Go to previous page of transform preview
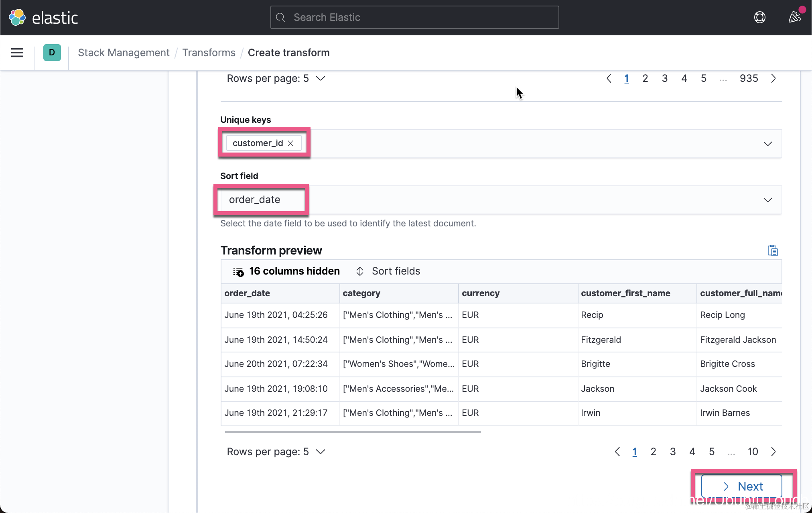Image resolution: width=812 pixels, height=513 pixels. (617, 452)
